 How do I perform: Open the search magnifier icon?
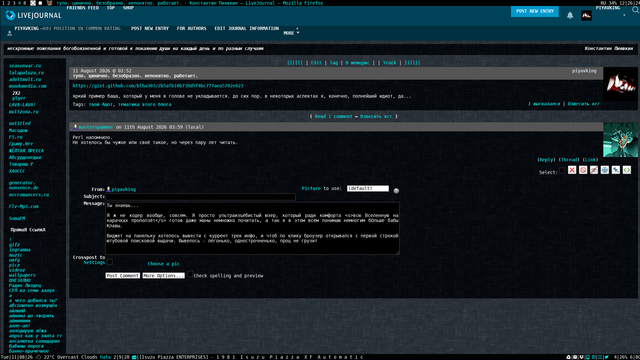pyautogui.click(x=636, y=10)
